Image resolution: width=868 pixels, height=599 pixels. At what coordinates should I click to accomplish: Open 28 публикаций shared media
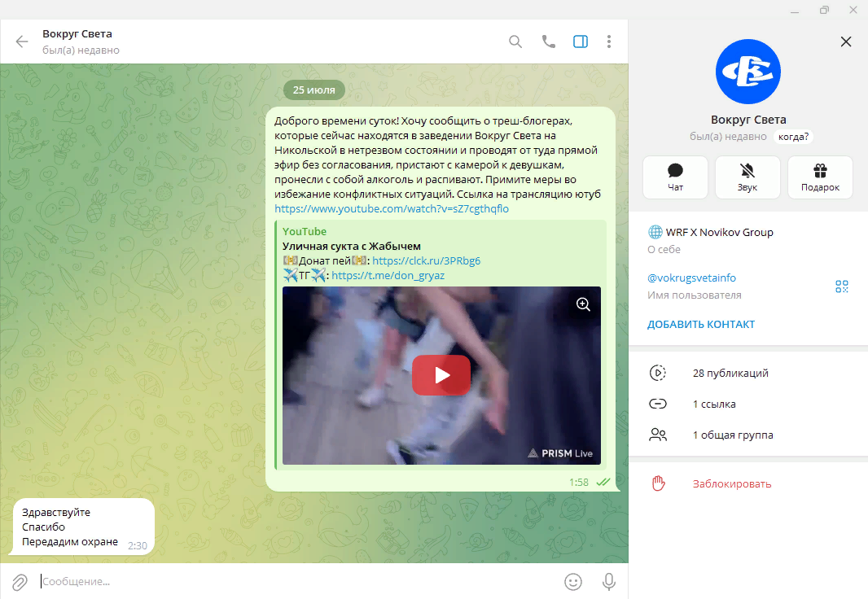pos(748,373)
